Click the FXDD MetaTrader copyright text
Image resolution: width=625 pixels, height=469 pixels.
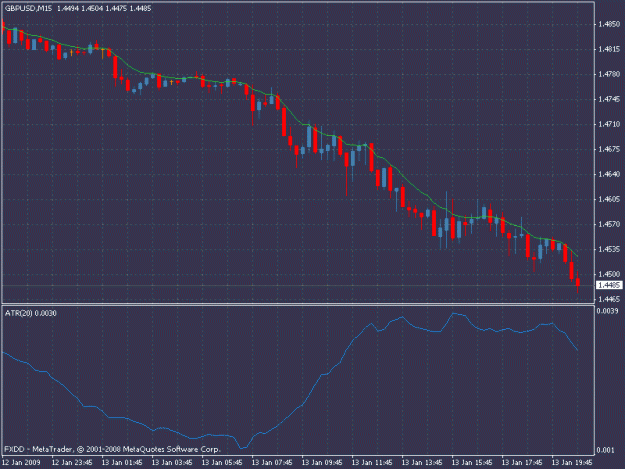[112, 449]
